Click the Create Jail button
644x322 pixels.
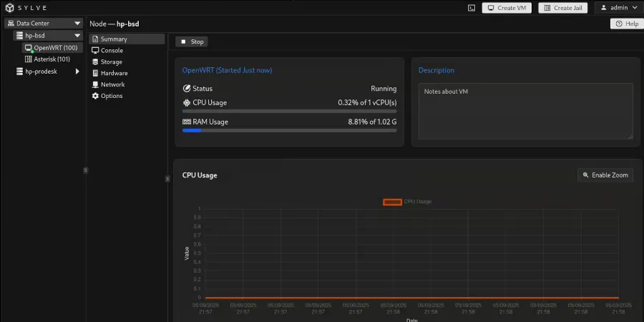click(564, 8)
